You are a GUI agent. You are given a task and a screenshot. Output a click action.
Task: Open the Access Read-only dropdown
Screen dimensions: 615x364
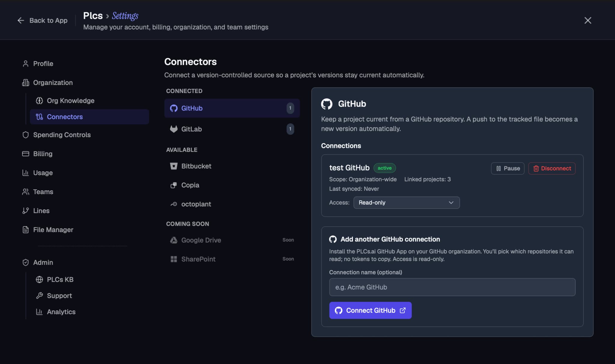click(406, 203)
